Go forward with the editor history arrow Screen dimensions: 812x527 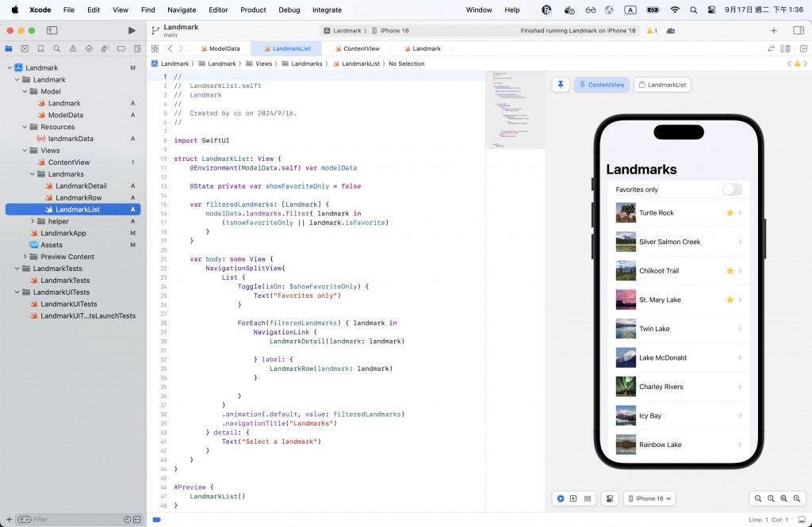click(181, 48)
